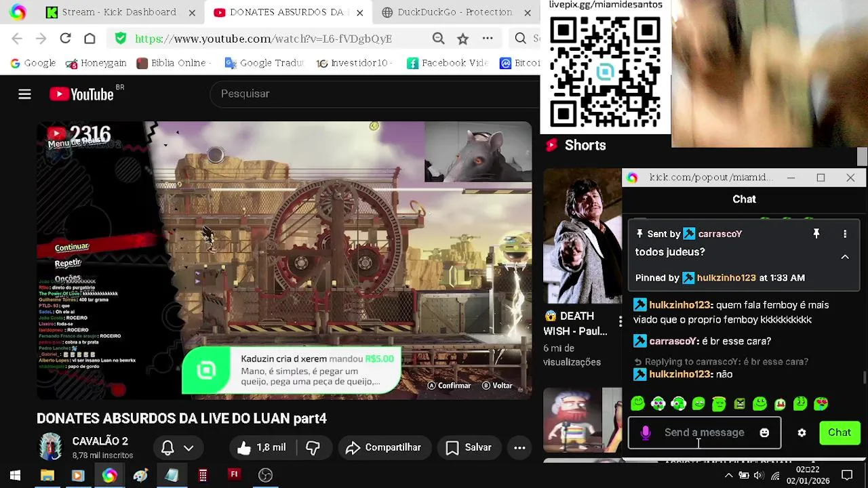This screenshot has height=488, width=868.
Task: Click Compartilhar share button
Action: point(383,447)
